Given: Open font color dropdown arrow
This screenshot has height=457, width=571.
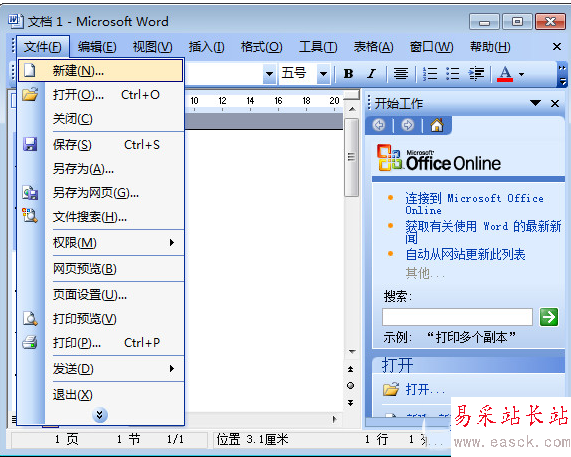Looking at the screenshot, I should coord(521,74).
